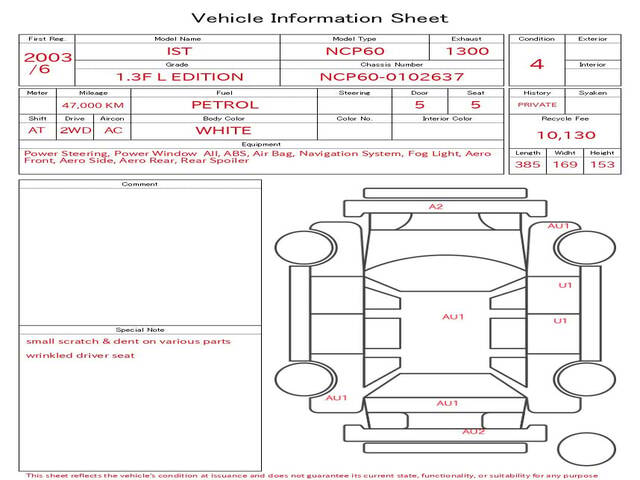The width and height of the screenshot is (640, 480).
Task: Select the lower U1 damage marker
Action: (x=560, y=321)
